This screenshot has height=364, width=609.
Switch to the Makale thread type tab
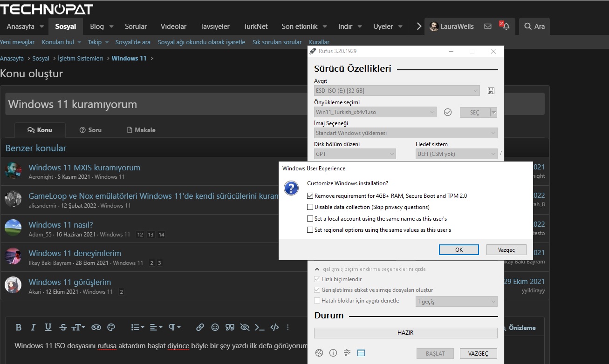click(141, 130)
